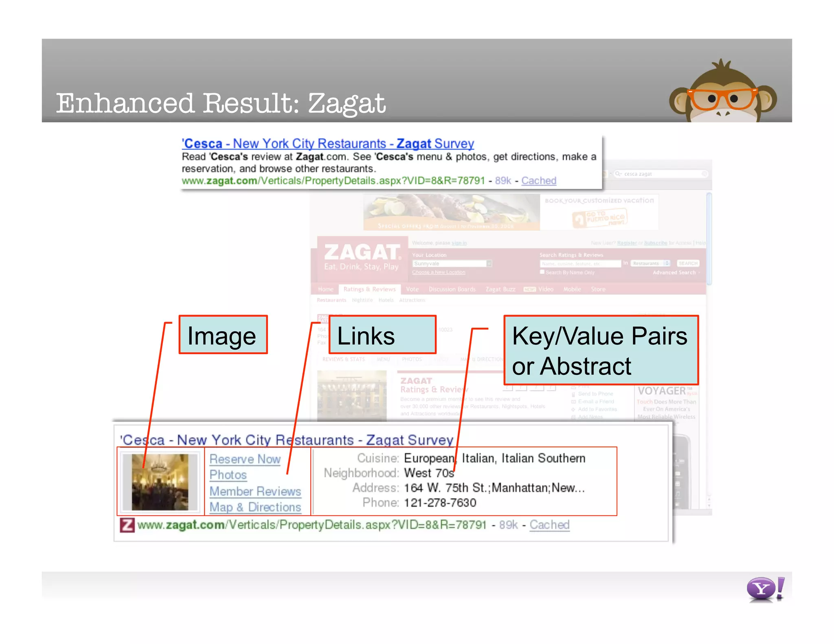Open the Video tab
The width and height of the screenshot is (834, 644).
pos(546,289)
